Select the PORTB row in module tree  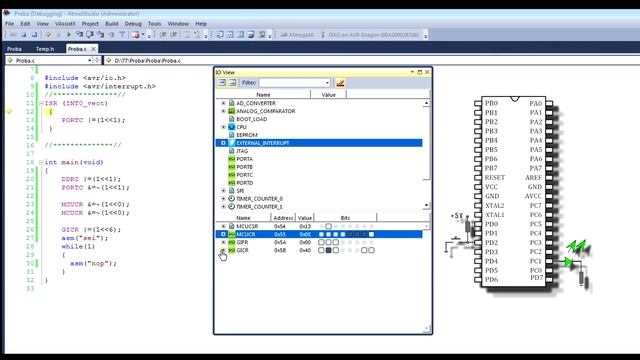coord(319,167)
